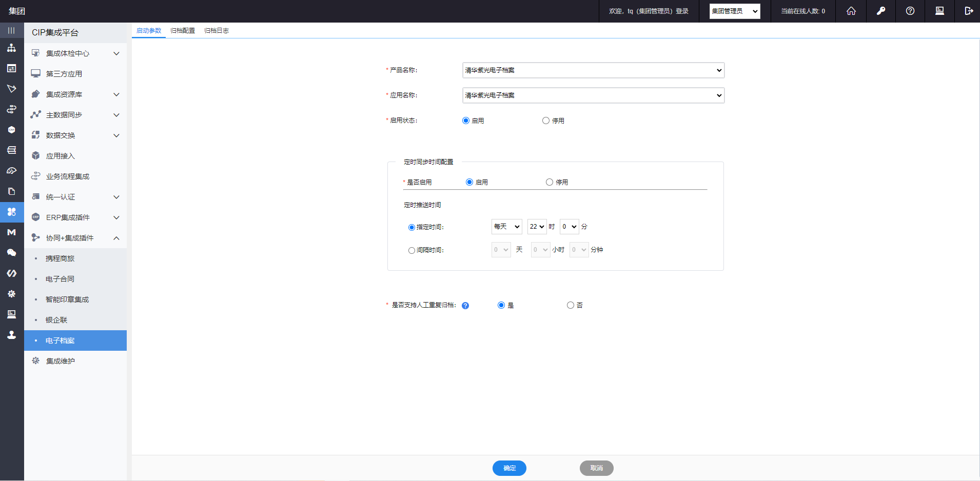The width and height of the screenshot is (980, 481).
Task: Open the help question-mark icon in header
Action: tap(910, 11)
